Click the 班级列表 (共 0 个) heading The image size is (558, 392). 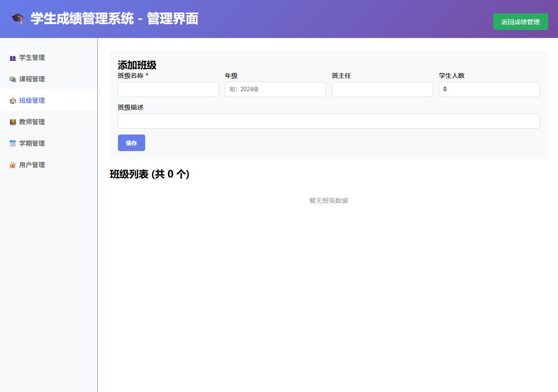[150, 174]
